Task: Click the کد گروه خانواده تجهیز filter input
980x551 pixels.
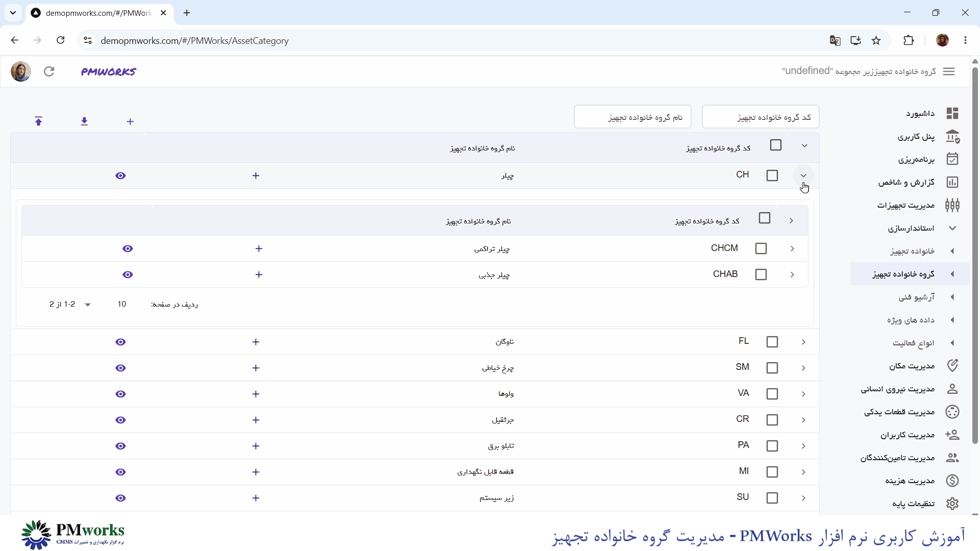Action: 761,117
